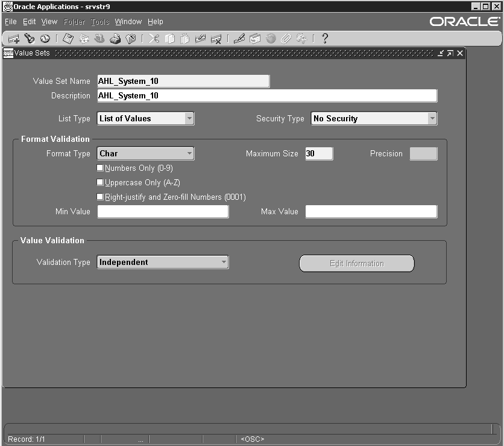This screenshot has height=446, width=504.
Task: Click the Paste clipboard icon
Action: [185, 39]
